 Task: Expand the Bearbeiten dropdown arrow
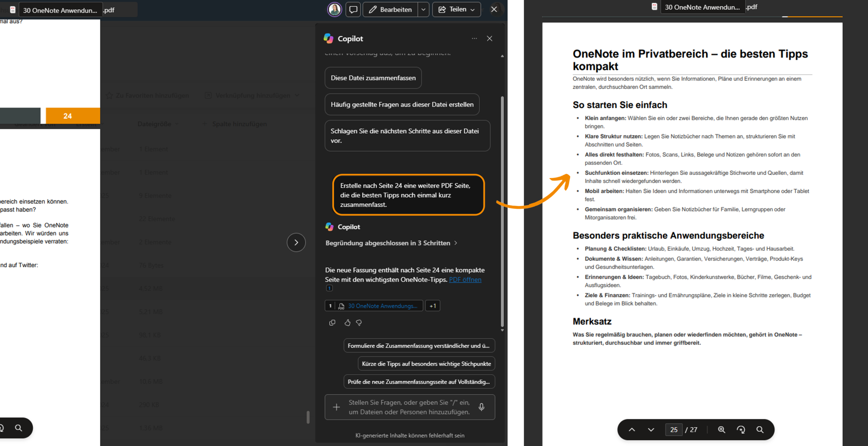click(x=423, y=10)
